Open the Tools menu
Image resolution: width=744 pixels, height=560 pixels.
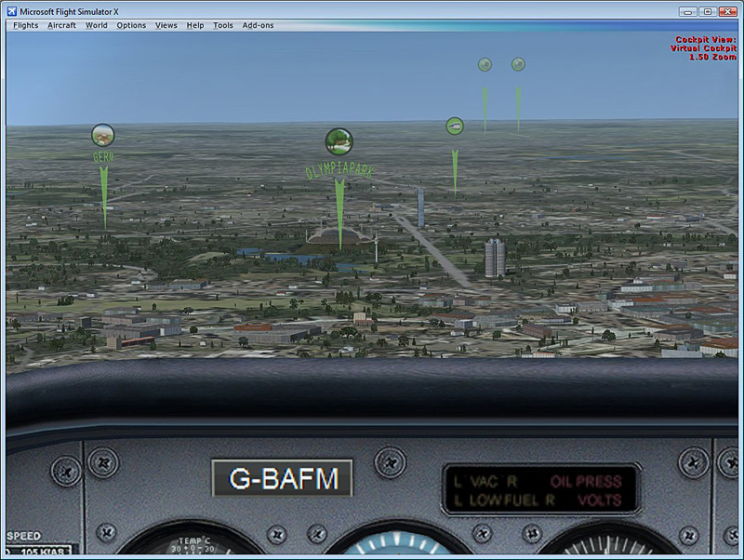pyautogui.click(x=222, y=25)
